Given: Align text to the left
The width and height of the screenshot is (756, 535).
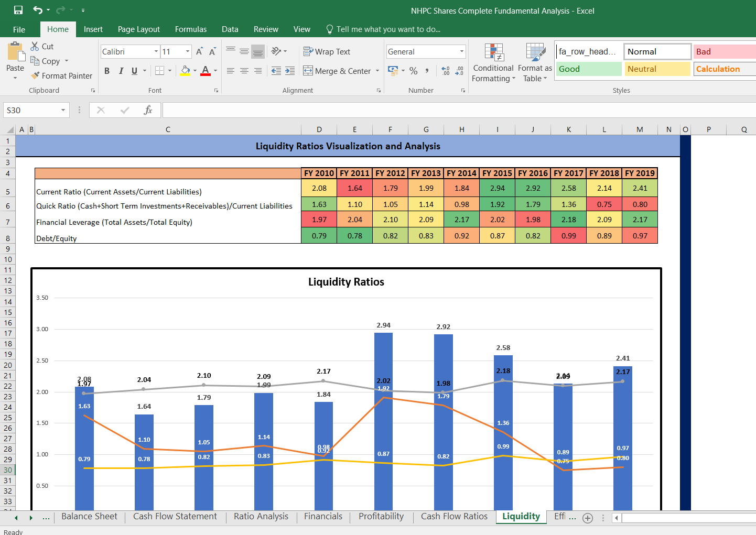Looking at the screenshot, I should [x=231, y=71].
